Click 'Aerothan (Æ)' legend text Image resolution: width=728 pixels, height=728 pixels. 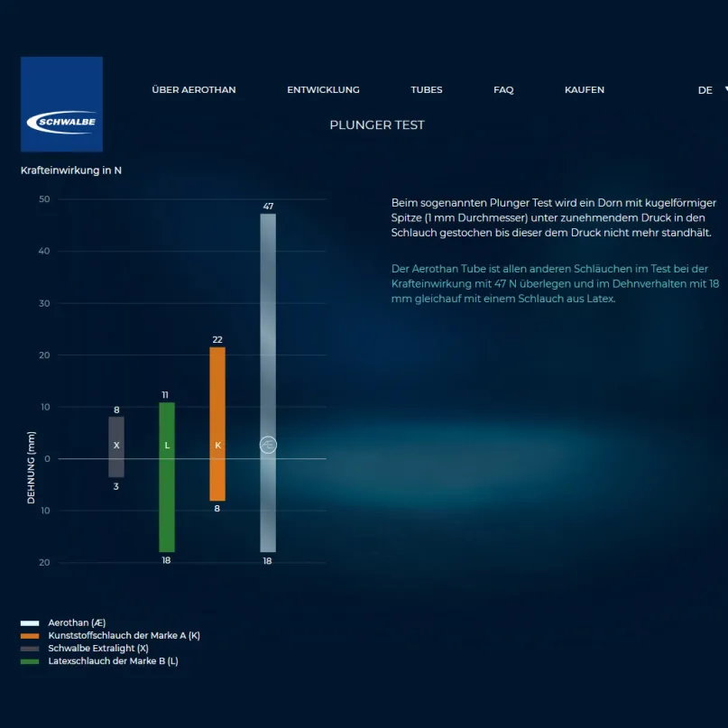[77, 623]
